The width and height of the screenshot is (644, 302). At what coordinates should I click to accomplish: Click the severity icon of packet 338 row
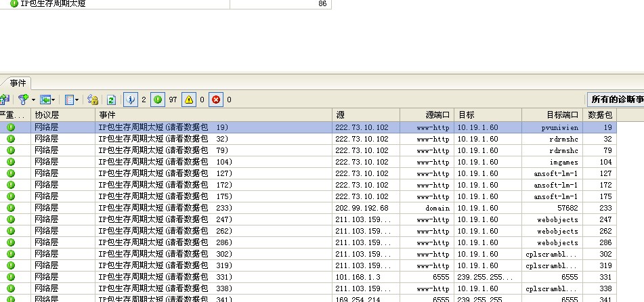[11, 288]
